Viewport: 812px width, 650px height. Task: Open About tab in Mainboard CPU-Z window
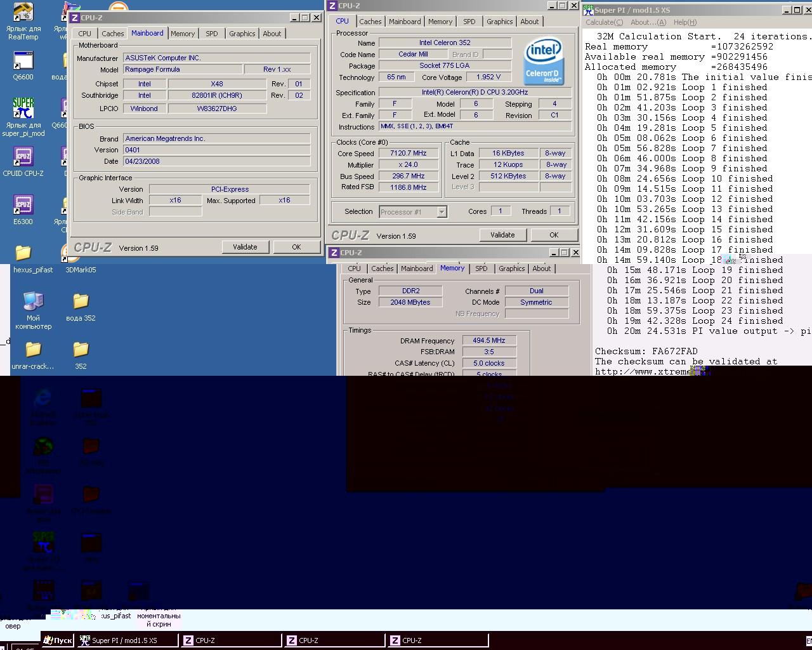pyautogui.click(x=272, y=34)
